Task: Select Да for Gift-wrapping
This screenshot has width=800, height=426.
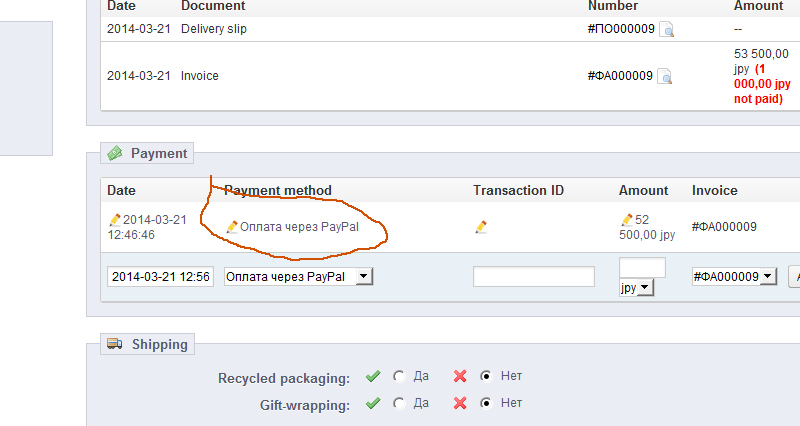Action: pyautogui.click(x=399, y=403)
